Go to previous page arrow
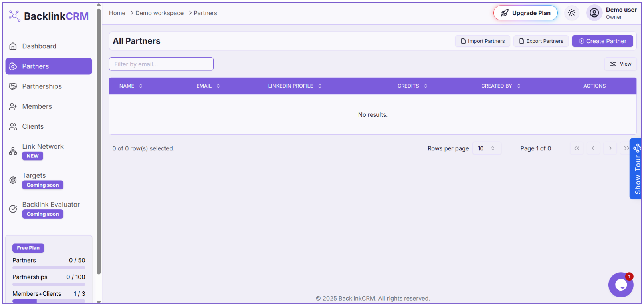644x305 pixels. click(x=593, y=148)
